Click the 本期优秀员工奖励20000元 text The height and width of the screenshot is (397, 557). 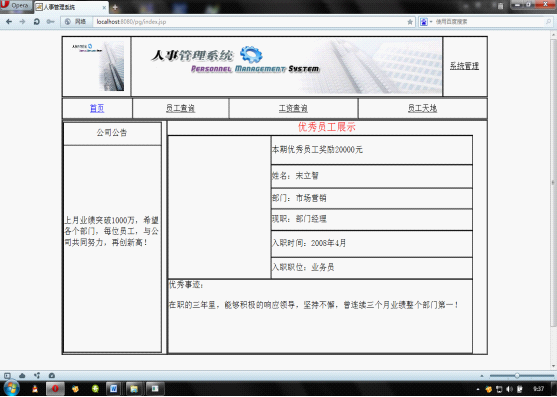click(317, 150)
